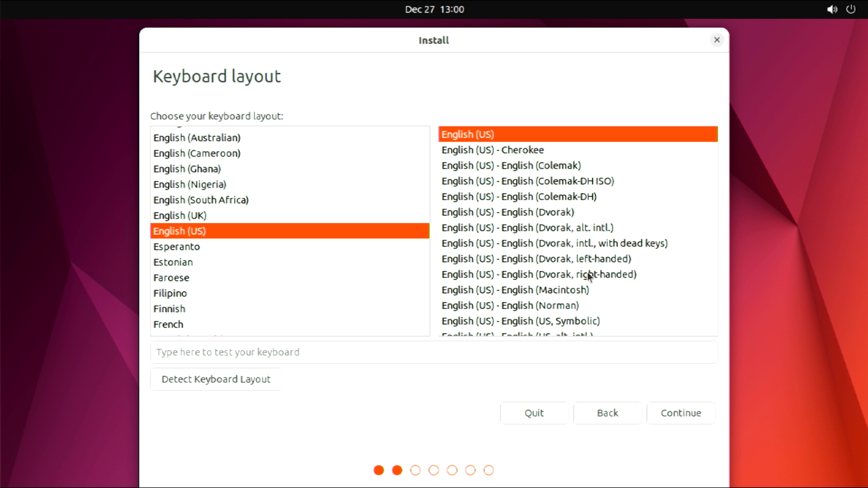Pick Esperanto keyboard language
This screenshot has width=868, height=488.
coord(176,247)
